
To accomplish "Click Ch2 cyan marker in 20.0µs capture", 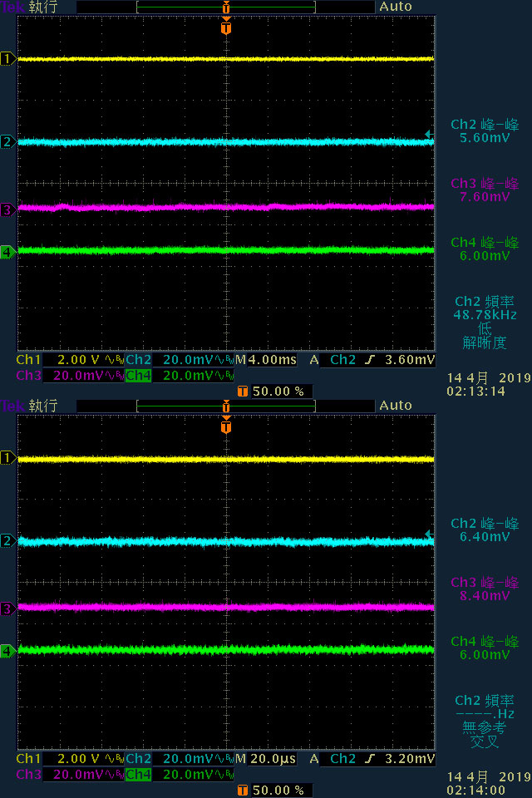I will (x=7, y=540).
